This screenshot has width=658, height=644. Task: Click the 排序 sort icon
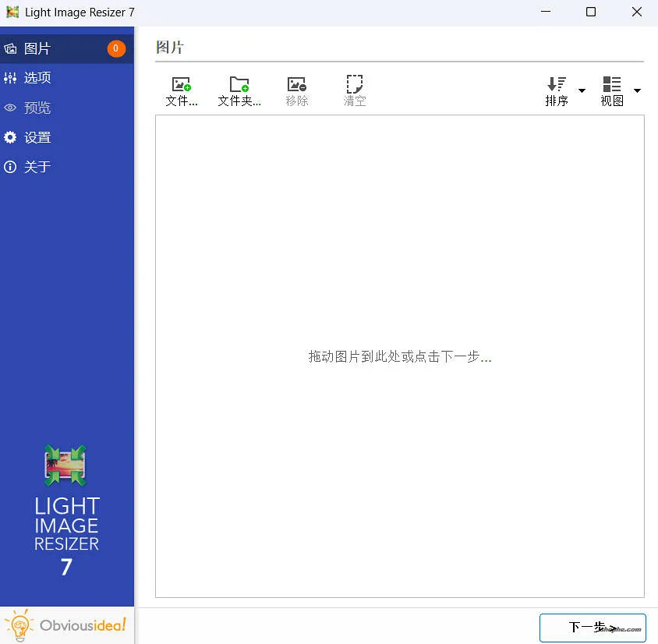point(556,90)
